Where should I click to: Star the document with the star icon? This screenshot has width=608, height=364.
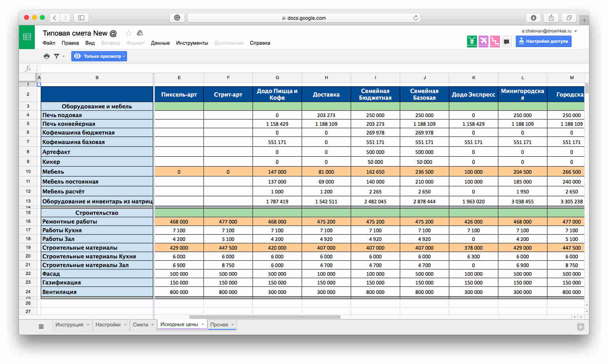128,33
